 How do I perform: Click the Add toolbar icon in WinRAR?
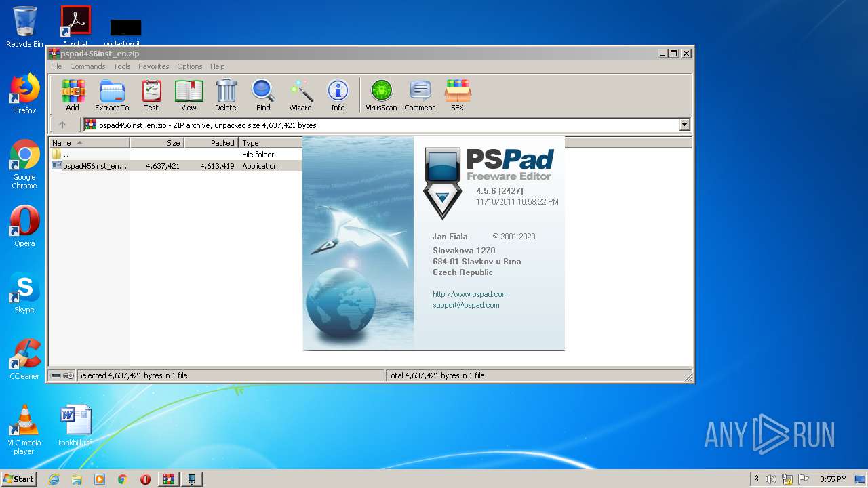(73, 95)
